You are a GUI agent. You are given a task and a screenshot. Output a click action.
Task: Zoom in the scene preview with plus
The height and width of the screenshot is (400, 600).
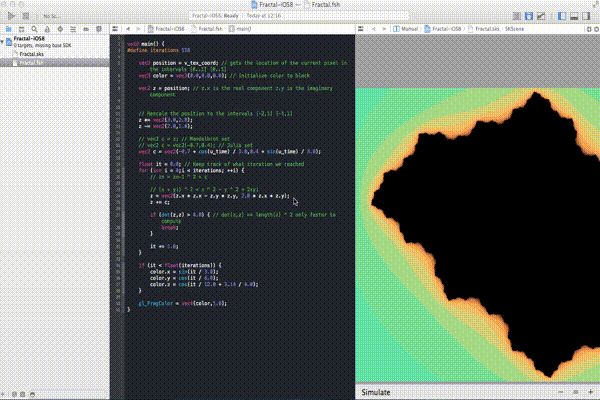click(590, 392)
